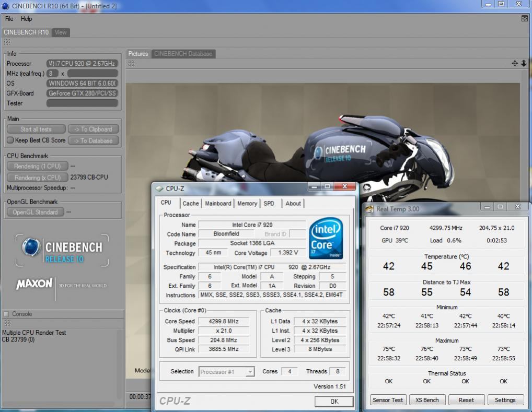Click the QPI Link value '3685.5 MHz'
The image size is (532, 412).
click(x=224, y=349)
